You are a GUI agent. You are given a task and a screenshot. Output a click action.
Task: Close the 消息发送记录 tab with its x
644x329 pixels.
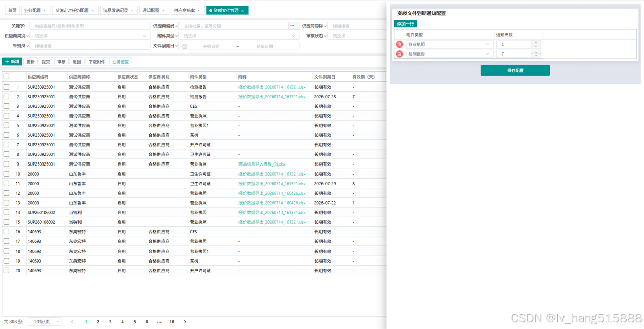point(132,10)
